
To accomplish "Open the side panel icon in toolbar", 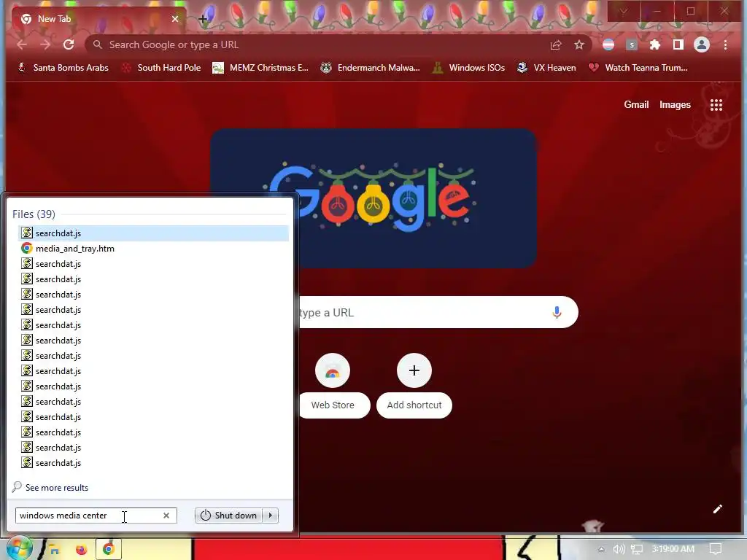I will click(x=678, y=44).
